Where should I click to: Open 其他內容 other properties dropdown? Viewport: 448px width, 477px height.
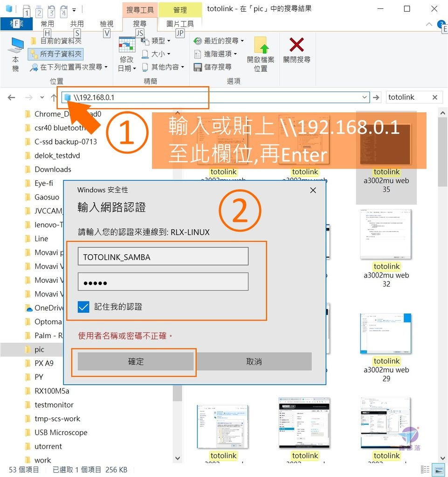coord(163,67)
